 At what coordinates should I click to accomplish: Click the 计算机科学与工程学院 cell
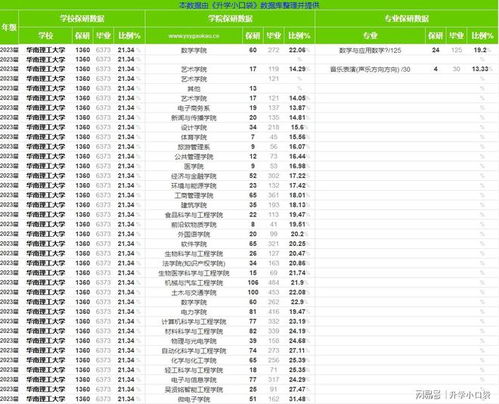[194, 321]
